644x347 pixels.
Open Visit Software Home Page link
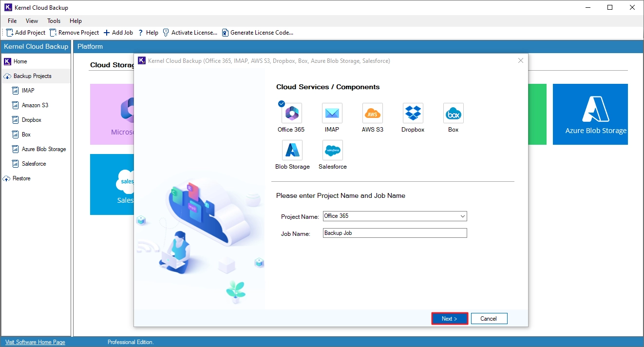click(x=35, y=342)
